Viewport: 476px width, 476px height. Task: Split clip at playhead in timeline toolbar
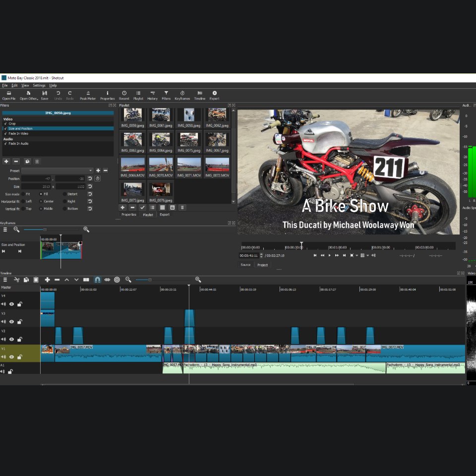[86, 280]
